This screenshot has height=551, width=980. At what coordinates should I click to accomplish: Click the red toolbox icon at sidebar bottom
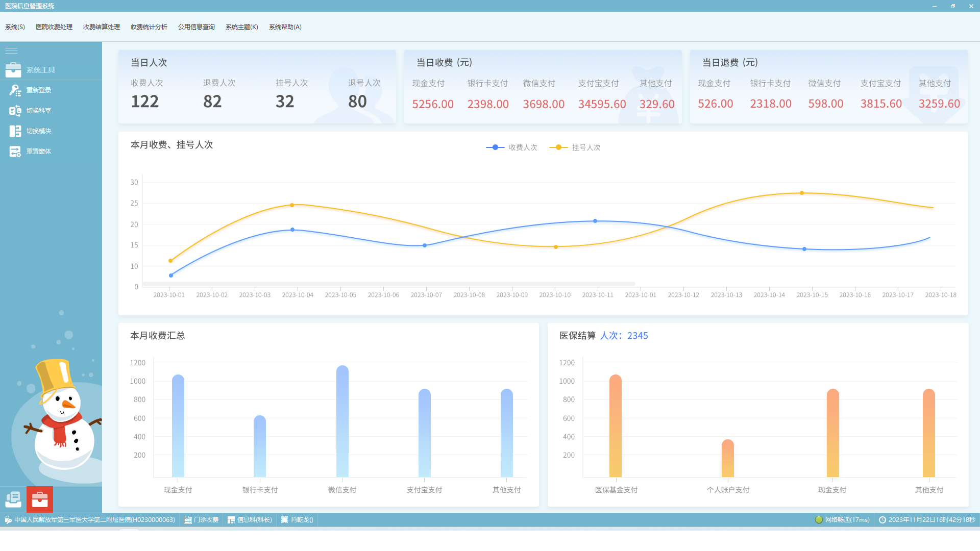tap(40, 500)
